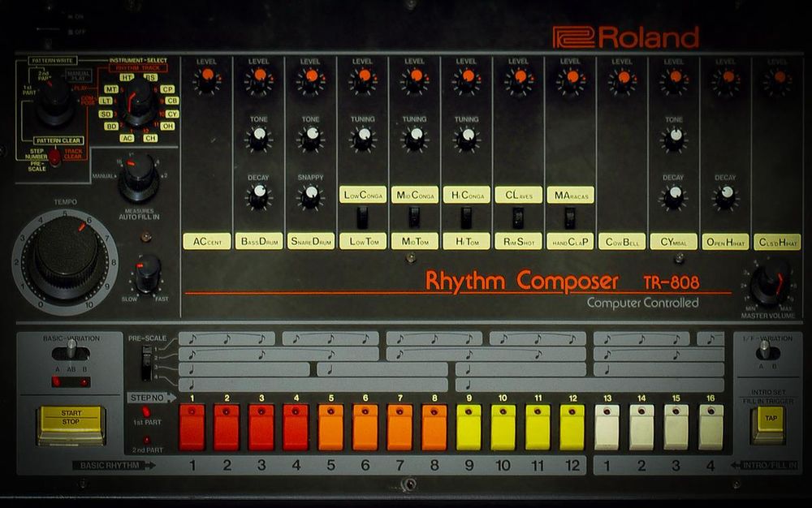This screenshot has width=812, height=508.
Task: Click the Cymbal decay knob
Action: (674, 196)
